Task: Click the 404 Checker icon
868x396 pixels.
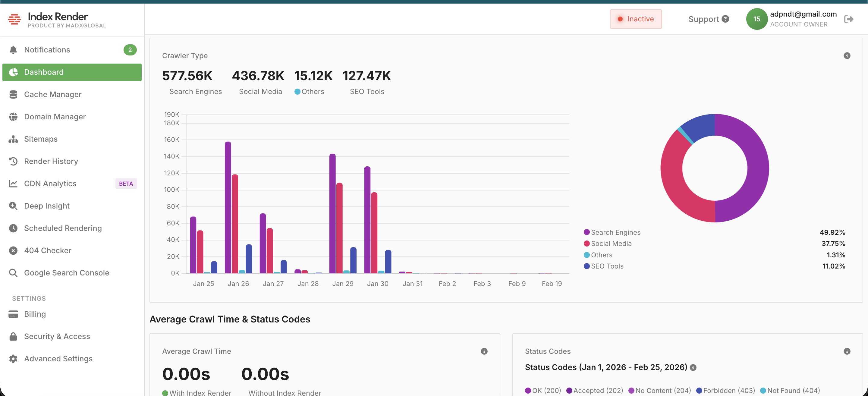Action: (x=13, y=250)
